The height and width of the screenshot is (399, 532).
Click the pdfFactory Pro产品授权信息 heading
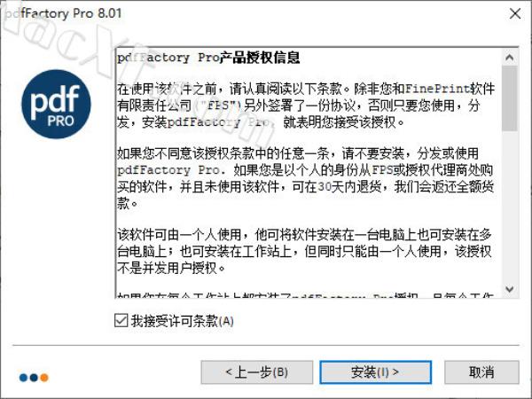click(x=208, y=58)
